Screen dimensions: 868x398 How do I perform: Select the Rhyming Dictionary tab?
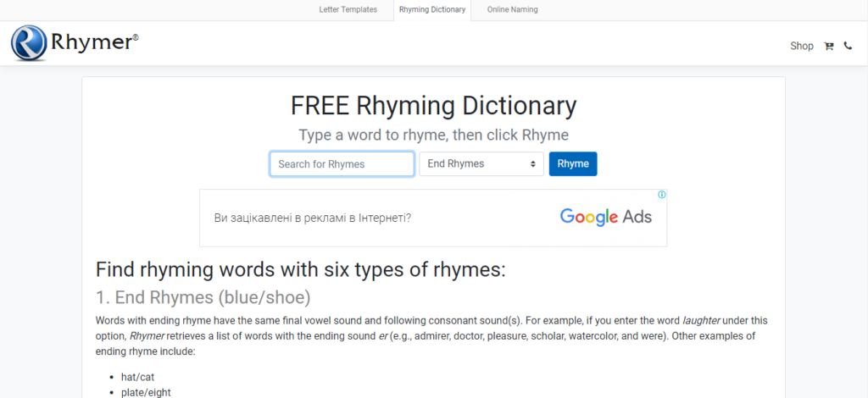click(x=431, y=10)
